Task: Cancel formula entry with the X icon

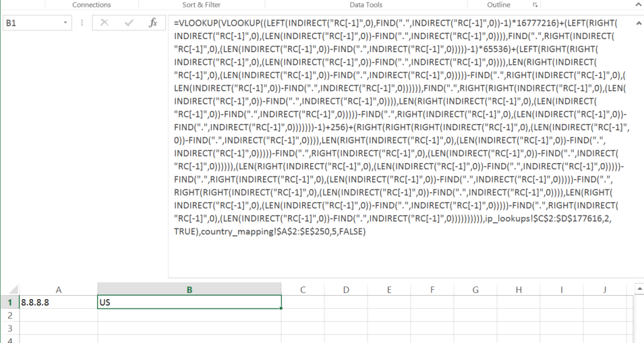Action: pyautogui.click(x=105, y=23)
